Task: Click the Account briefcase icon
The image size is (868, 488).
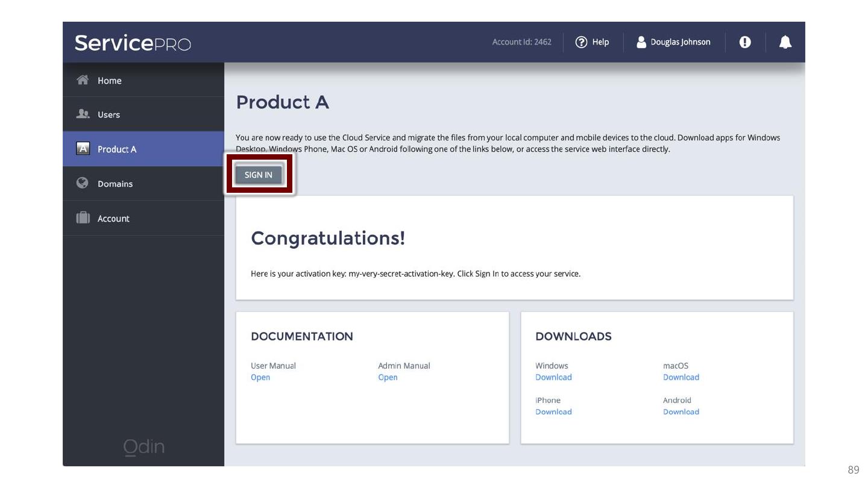Action: pos(83,218)
